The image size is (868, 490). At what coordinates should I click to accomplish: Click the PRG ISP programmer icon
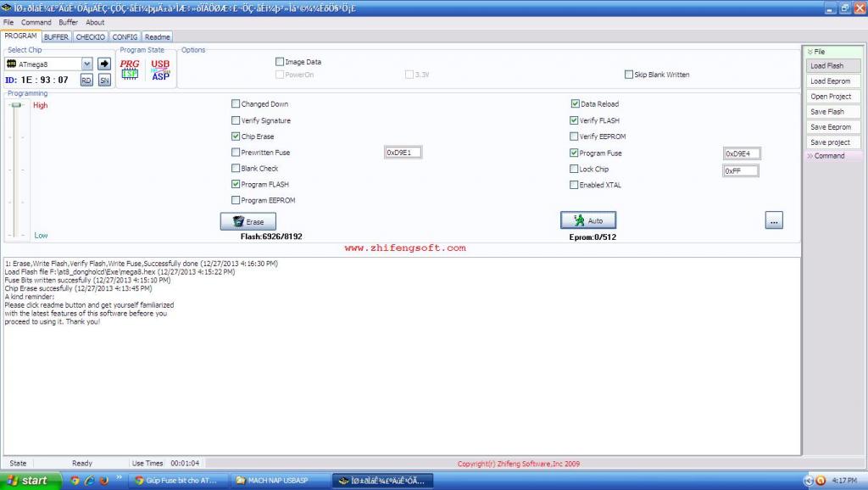(130, 70)
